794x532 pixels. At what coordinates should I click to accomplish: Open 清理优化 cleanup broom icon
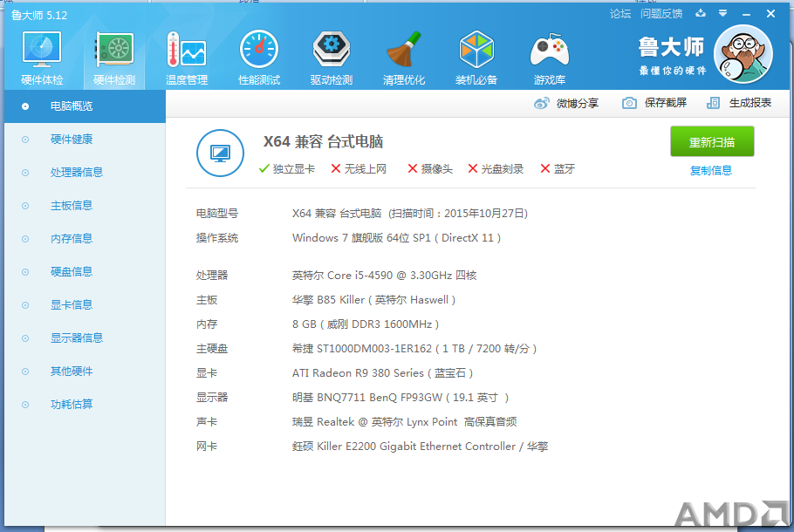point(404,50)
